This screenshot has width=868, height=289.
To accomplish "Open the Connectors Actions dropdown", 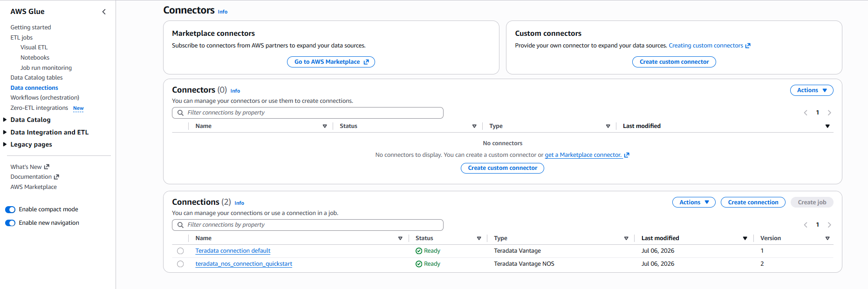I will (812, 90).
